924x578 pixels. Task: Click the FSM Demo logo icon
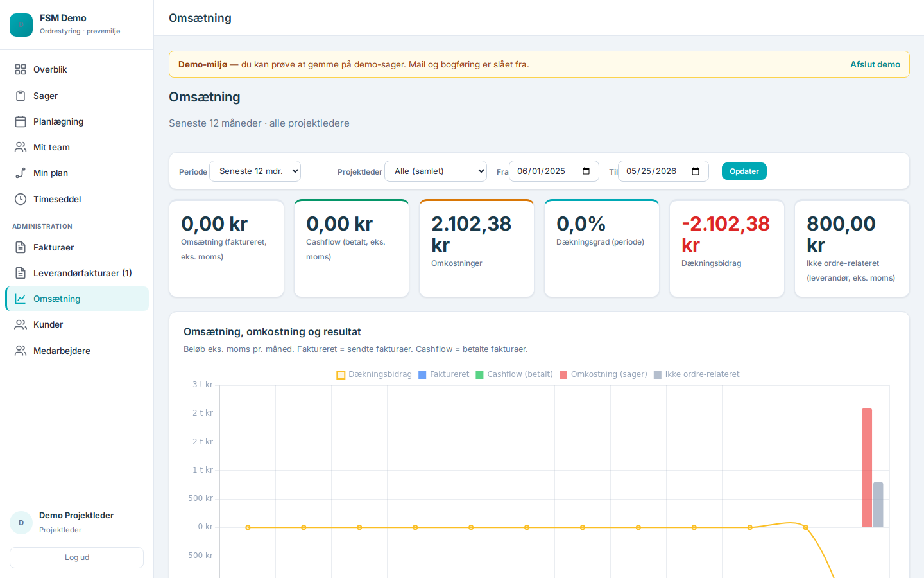point(21,25)
